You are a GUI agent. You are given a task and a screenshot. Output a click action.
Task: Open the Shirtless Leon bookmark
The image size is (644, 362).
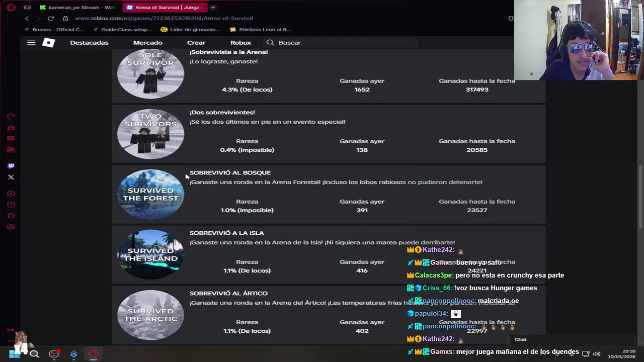(x=260, y=30)
